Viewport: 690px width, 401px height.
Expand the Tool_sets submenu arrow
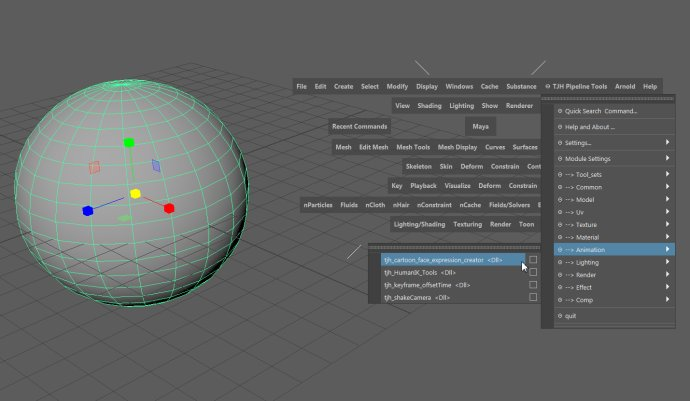(668, 174)
